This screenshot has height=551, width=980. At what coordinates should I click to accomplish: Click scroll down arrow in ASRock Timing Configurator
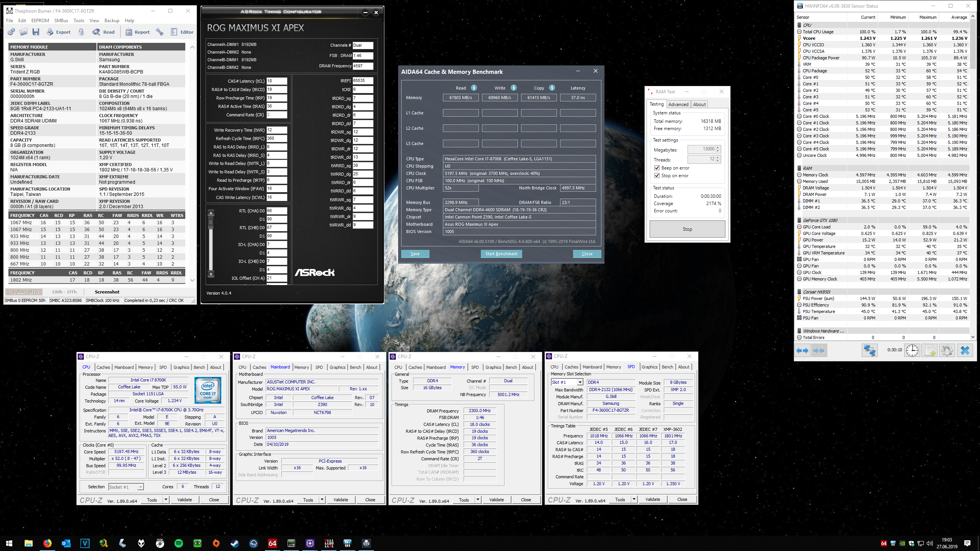(x=211, y=274)
